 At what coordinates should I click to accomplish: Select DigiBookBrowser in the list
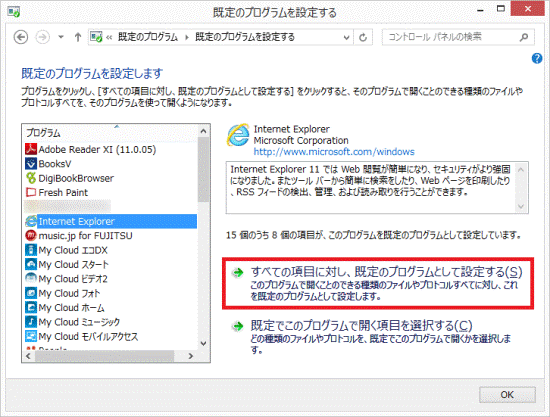111,178
